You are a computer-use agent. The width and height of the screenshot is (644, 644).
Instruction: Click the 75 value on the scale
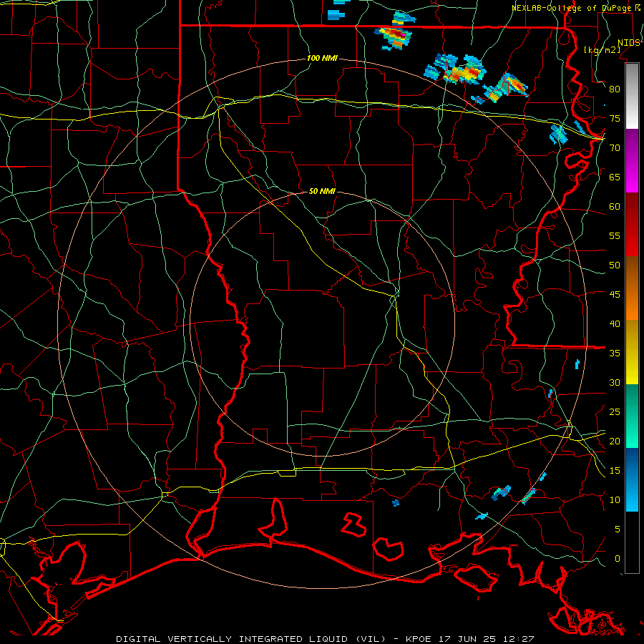pyautogui.click(x=615, y=118)
